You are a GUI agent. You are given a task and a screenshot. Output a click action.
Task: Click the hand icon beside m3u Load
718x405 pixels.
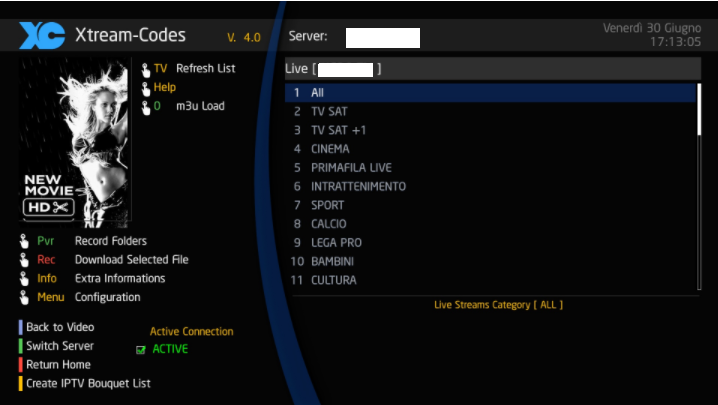[x=146, y=108]
